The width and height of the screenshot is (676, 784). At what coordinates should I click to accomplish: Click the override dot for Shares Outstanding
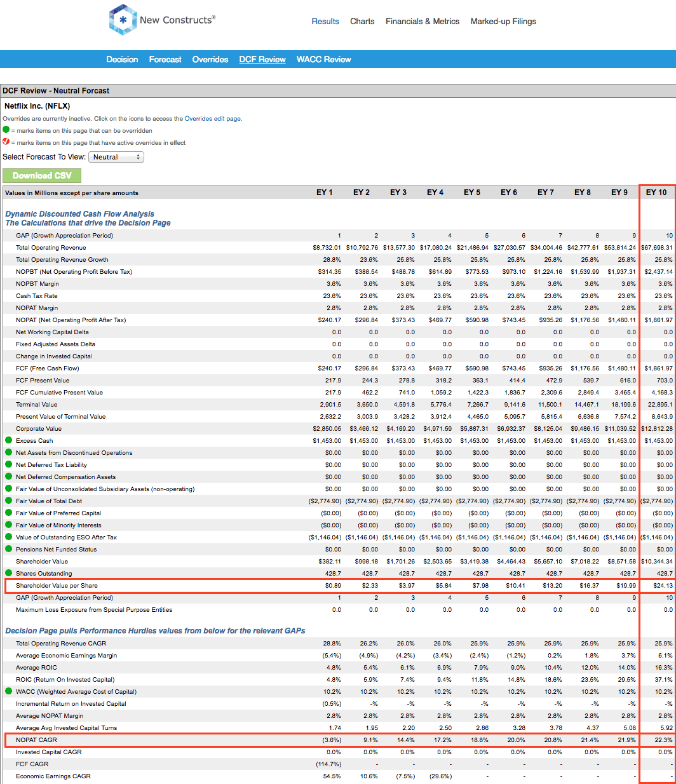click(8, 573)
